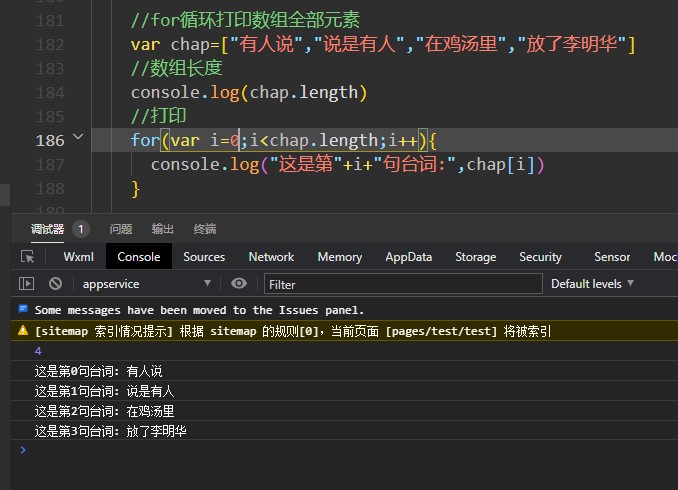Click log row '这是第2句台词: 在鸡汤里'
The image size is (678, 490).
coord(344,411)
